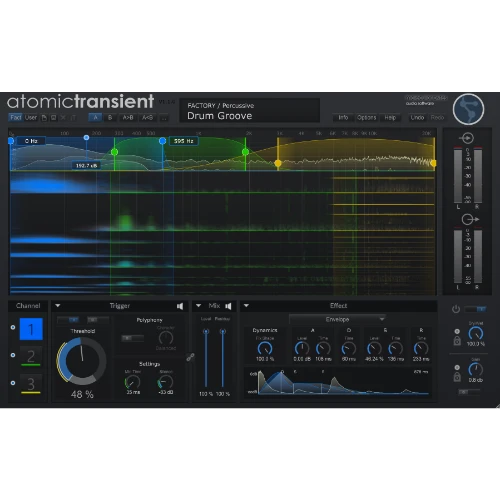Toggle the second switch above Threshold

pos(98,320)
